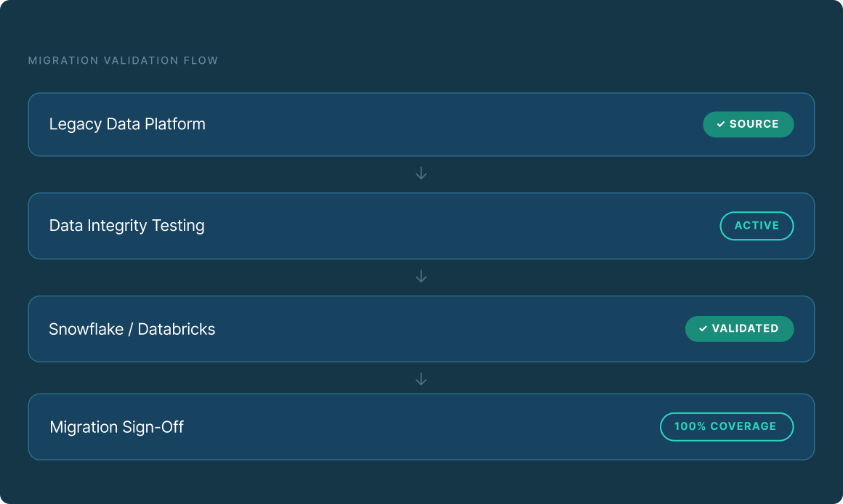Click the arrow below Legacy Data Platform
The height and width of the screenshot is (504, 843).
[421, 174]
